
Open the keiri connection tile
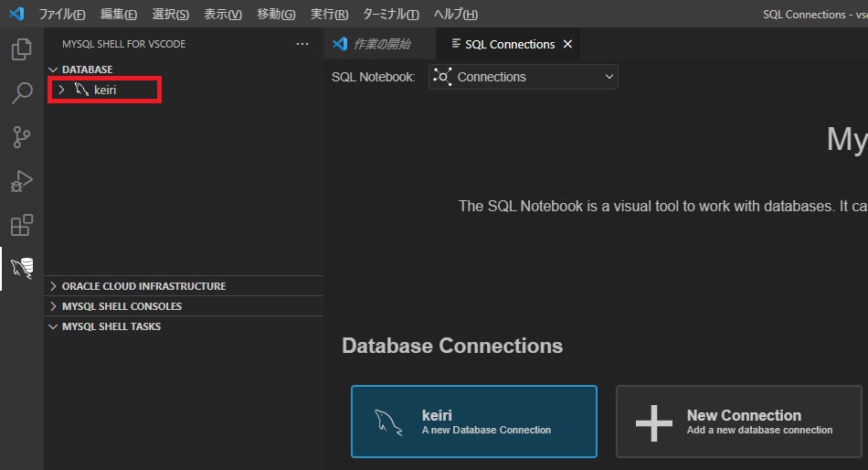click(x=473, y=422)
